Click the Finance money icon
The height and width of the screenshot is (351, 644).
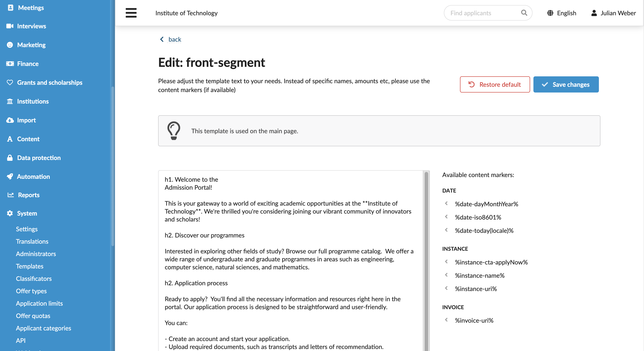(x=10, y=64)
